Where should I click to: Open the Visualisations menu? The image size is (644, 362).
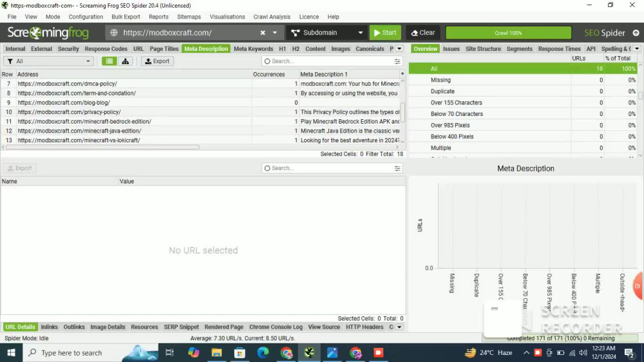coord(227,17)
